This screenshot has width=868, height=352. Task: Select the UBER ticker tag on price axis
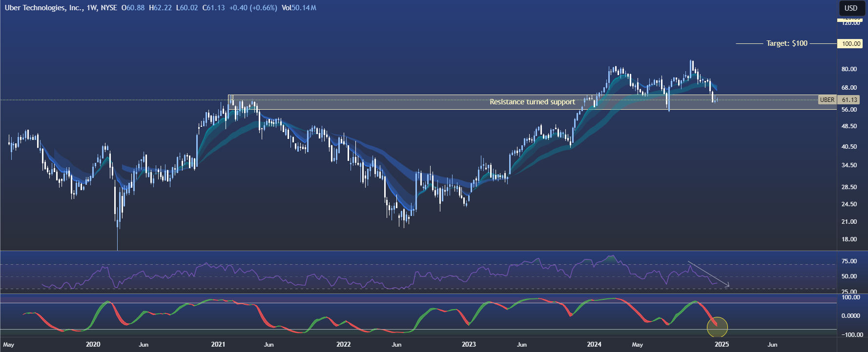tap(827, 100)
